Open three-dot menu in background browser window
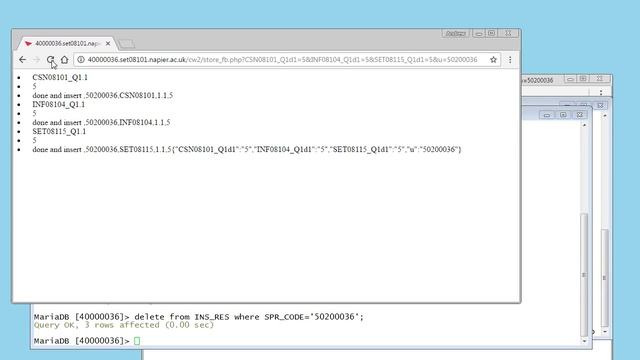Screen dimensions: 640x360 [601, 93]
